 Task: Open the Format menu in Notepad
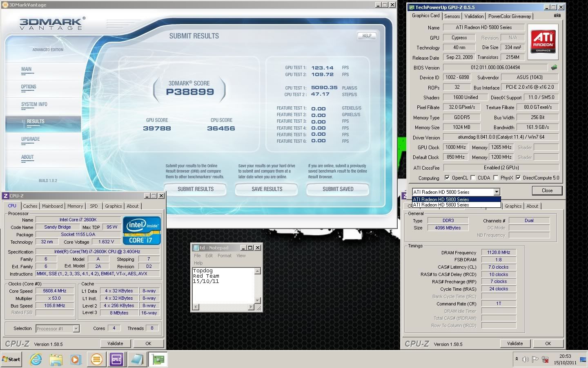(x=225, y=256)
